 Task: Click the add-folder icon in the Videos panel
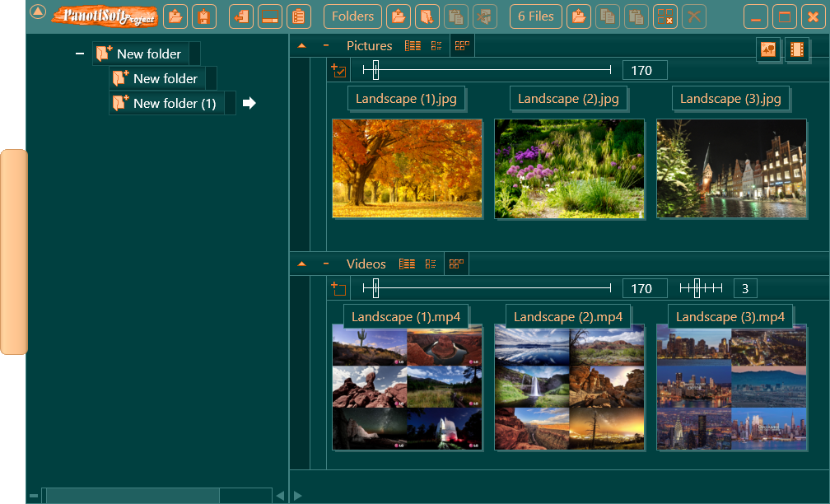pyautogui.click(x=340, y=288)
